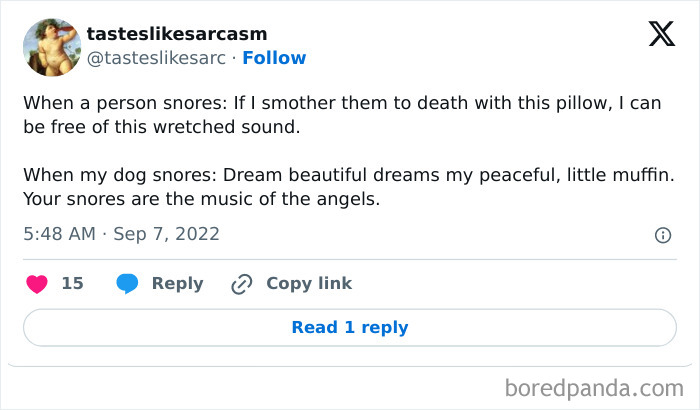Follow the tasteslikesarcasm account
The width and height of the screenshot is (700, 410).
click(274, 58)
